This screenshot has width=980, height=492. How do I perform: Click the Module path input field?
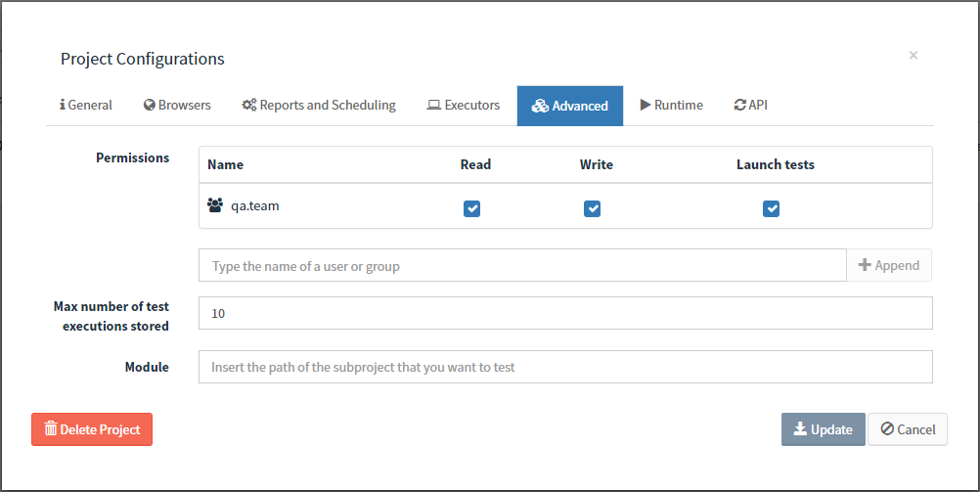point(565,367)
